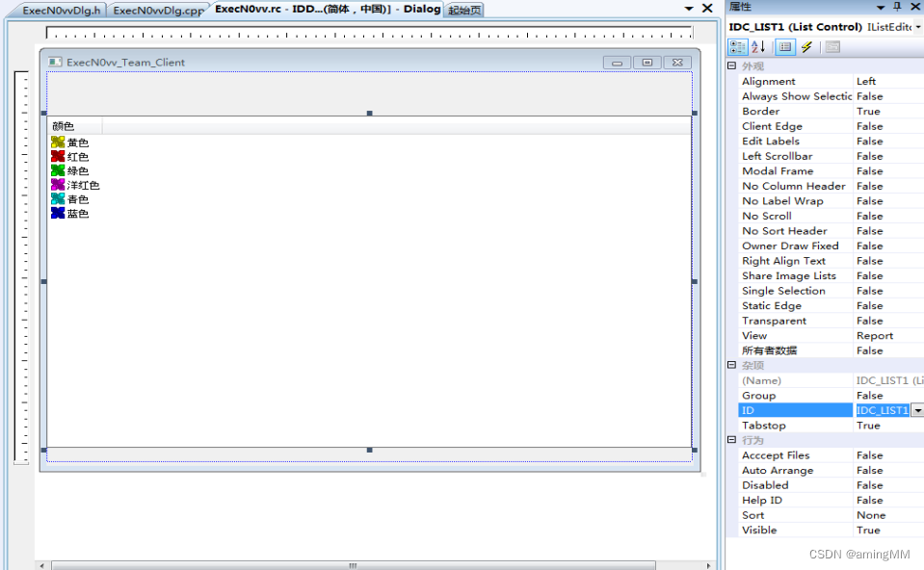Select the No Column Header property
The height and width of the screenshot is (570, 924).
click(x=831, y=186)
